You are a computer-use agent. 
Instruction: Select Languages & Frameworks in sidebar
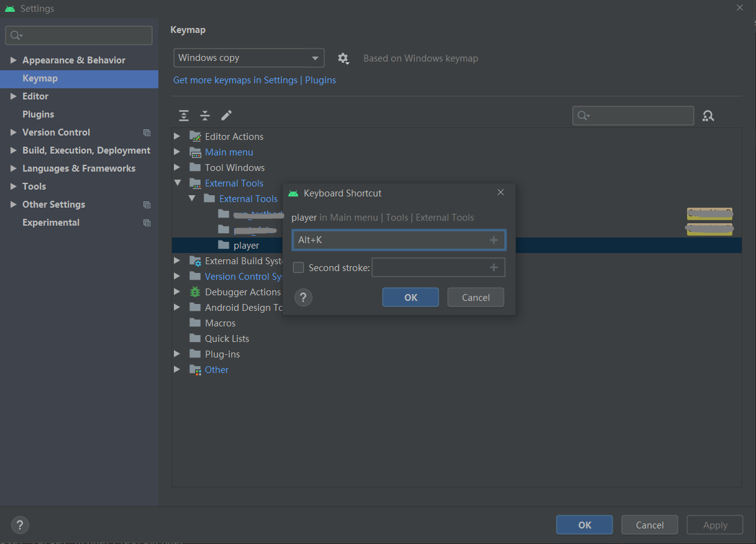click(x=79, y=168)
